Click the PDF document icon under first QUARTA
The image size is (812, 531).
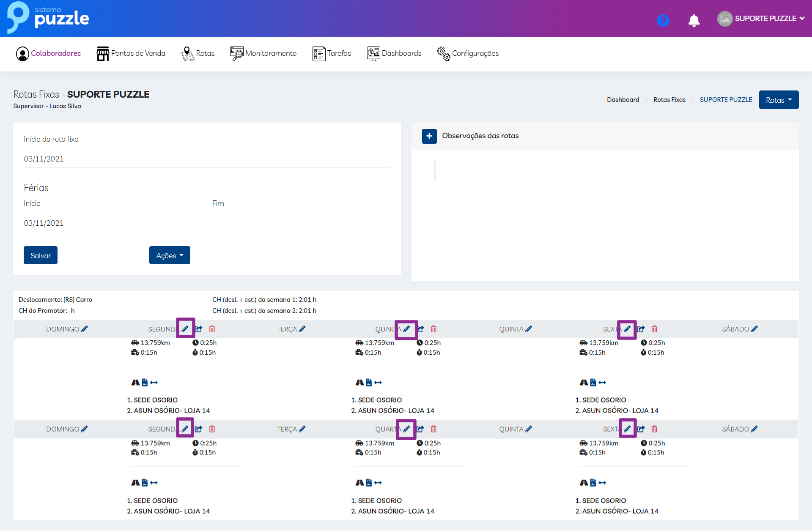tap(369, 383)
